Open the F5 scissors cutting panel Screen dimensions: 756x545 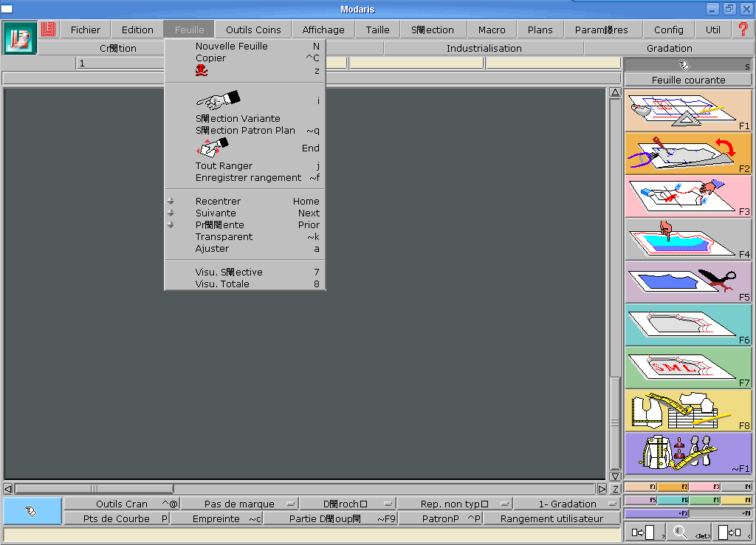pyautogui.click(x=688, y=282)
